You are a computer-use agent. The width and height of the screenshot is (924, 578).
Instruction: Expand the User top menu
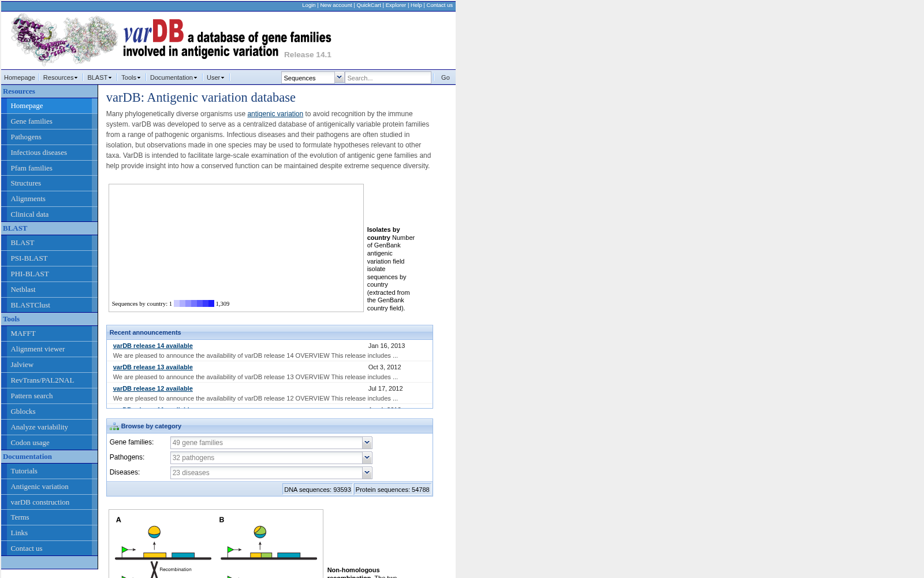(215, 77)
